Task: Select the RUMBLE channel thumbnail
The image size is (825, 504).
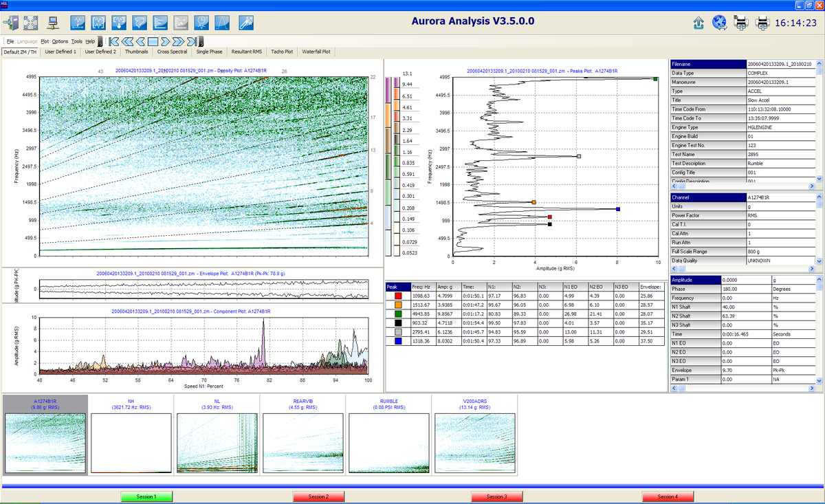Action: pos(389,434)
